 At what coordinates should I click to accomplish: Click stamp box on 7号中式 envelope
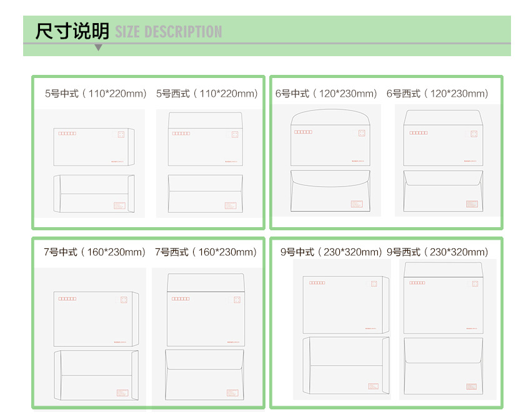point(124,300)
